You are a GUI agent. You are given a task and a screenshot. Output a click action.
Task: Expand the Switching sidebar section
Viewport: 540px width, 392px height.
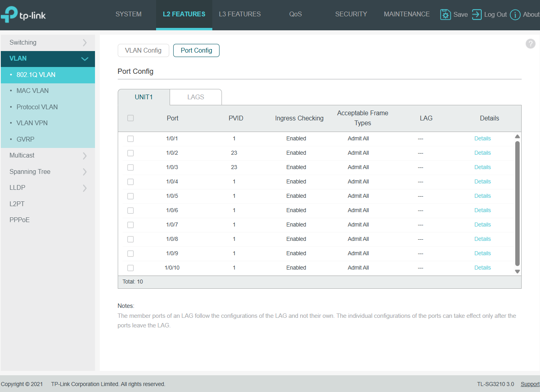tap(48, 43)
